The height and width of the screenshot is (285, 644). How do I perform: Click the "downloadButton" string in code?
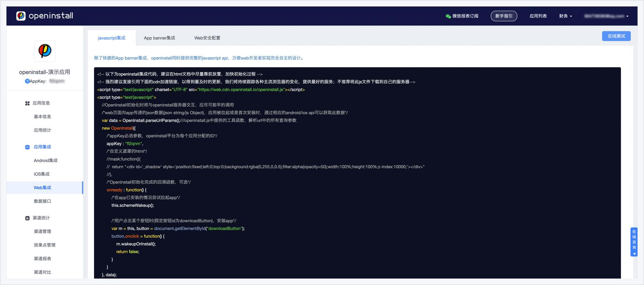[224, 229]
